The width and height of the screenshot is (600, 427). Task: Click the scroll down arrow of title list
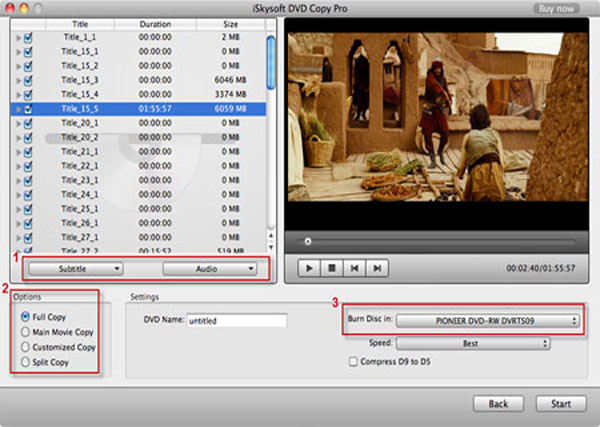coord(271,247)
